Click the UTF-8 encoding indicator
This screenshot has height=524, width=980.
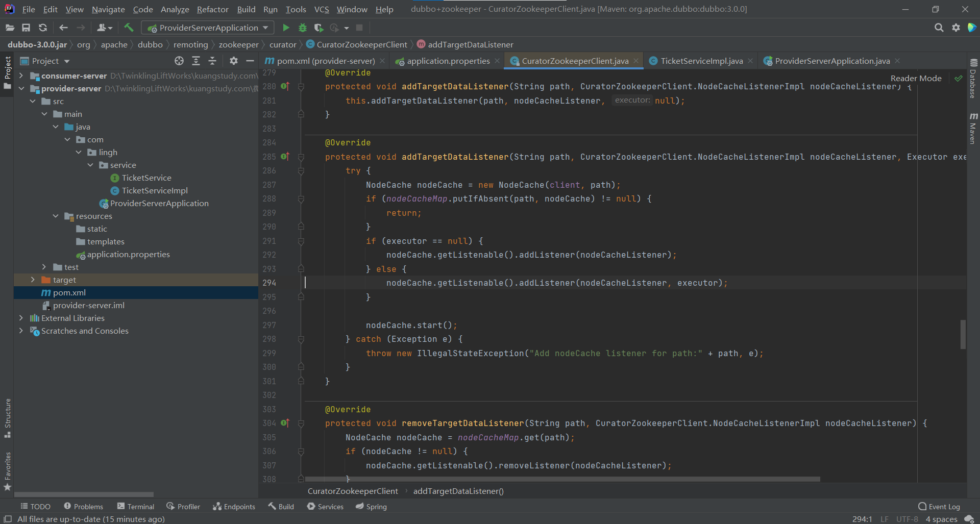pos(907,519)
